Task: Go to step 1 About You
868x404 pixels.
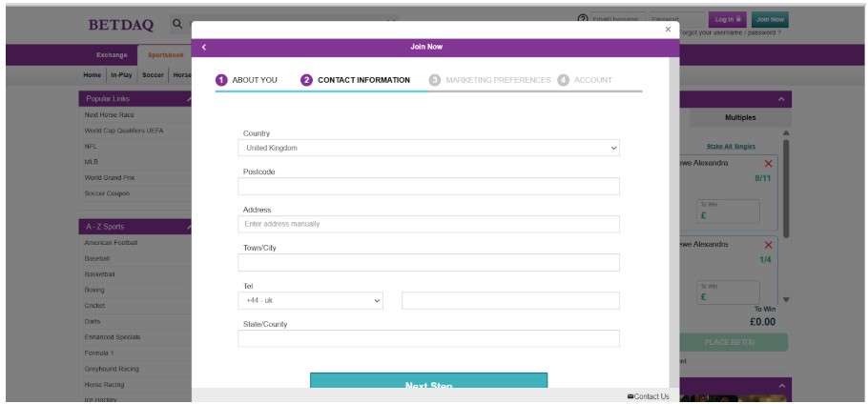Action: pyautogui.click(x=246, y=80)
